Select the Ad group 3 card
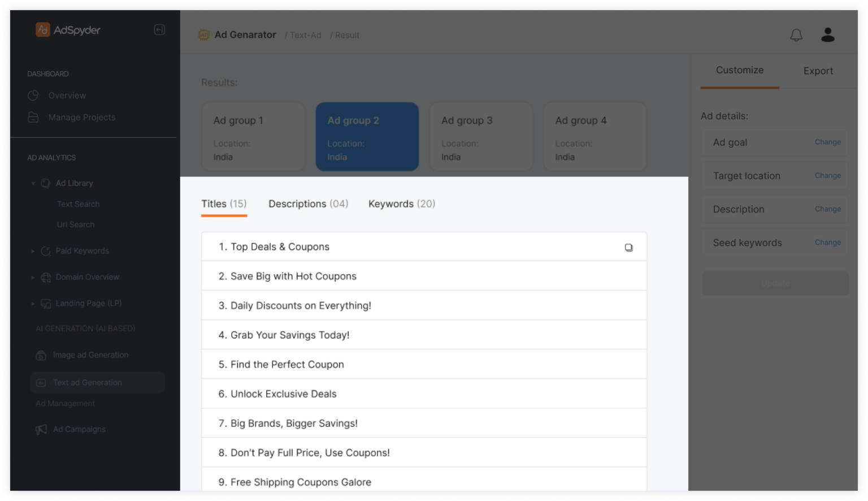The width and height of the screenshot is (868, 501). [x=481, y=137]
